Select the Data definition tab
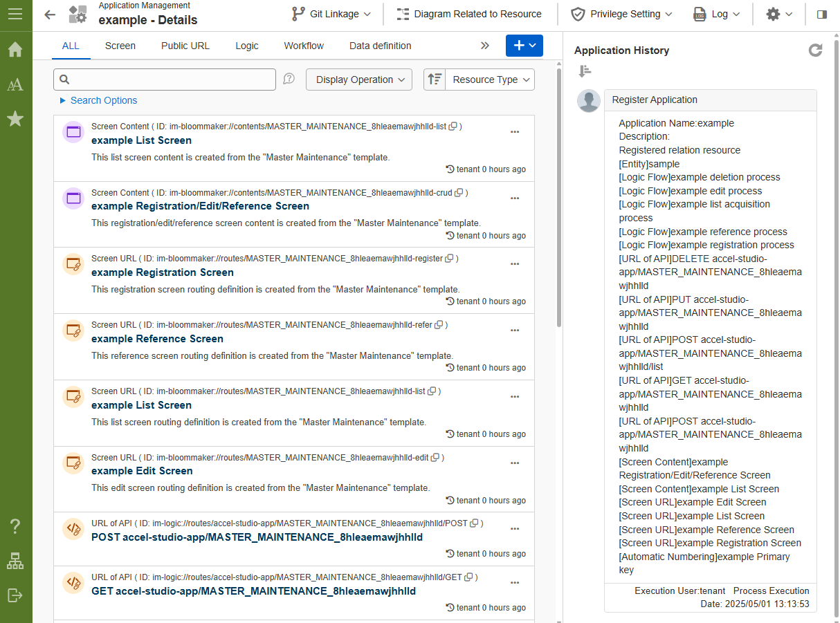 point(380,46)
